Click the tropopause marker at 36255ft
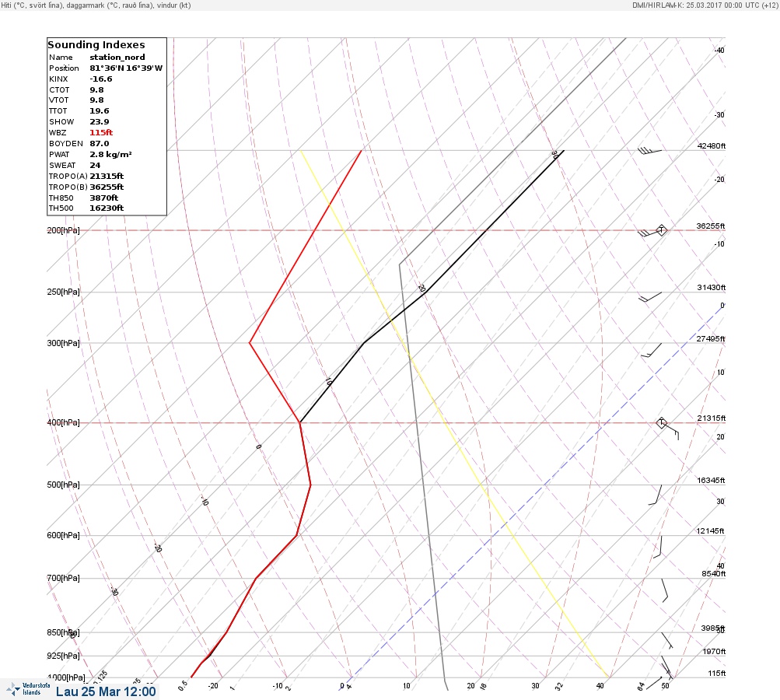780x700 pixels. [661, 230]
